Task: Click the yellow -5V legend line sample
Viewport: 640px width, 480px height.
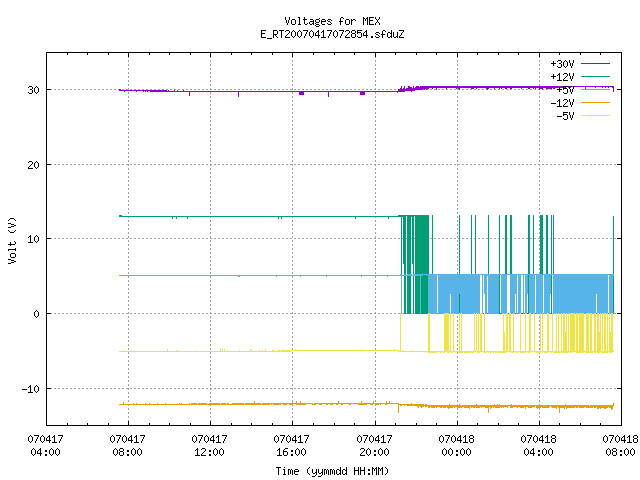Action: tap(595, 116)
